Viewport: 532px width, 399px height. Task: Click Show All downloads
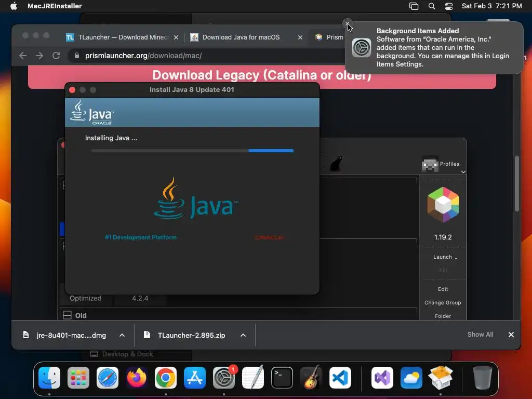[480, 335]
